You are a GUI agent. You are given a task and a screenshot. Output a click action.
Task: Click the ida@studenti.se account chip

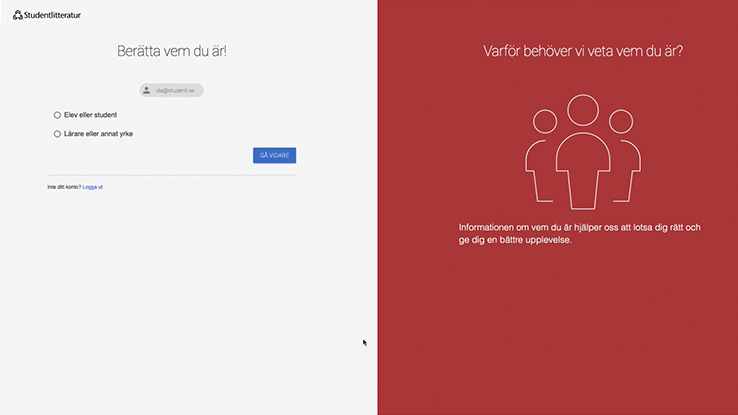[x=172, y=90]
